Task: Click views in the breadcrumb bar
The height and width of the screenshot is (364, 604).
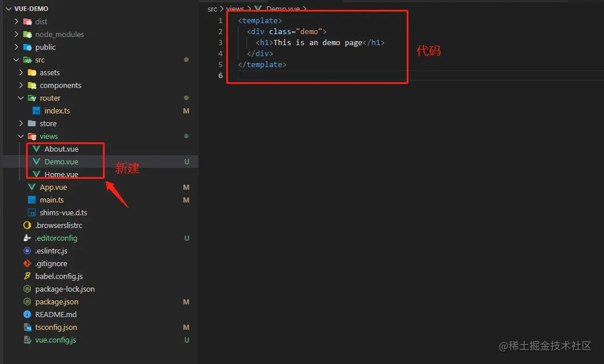Action: [x=235, y=9]
